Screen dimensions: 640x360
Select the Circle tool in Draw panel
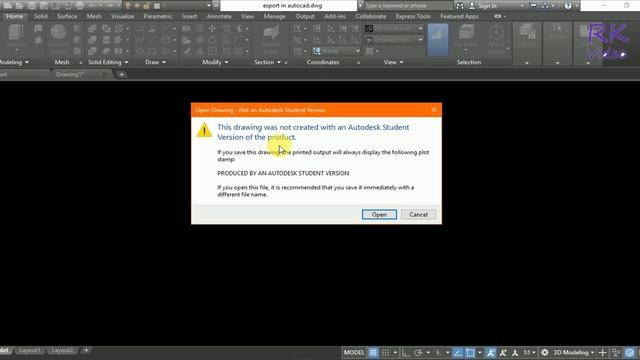pyautogui.click(x=166, y=40)
